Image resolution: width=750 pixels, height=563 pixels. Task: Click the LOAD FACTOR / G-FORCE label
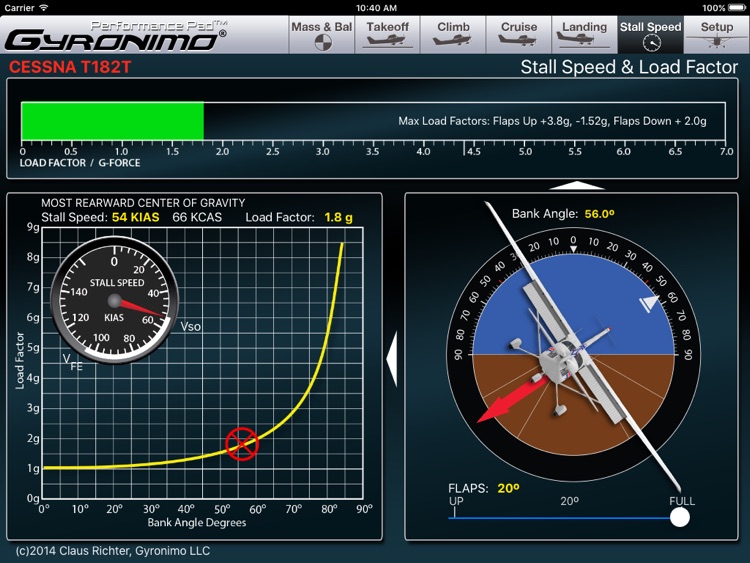click(x=80, y=163)
